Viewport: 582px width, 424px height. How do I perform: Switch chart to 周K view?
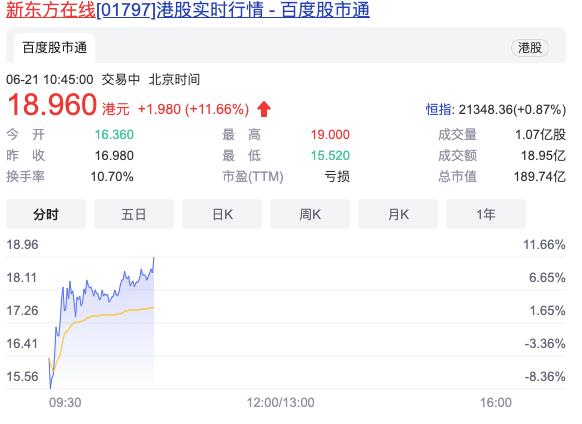[x=310, y=214]
